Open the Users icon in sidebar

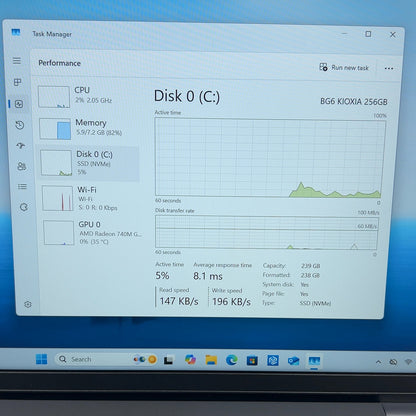coord(21,166)
